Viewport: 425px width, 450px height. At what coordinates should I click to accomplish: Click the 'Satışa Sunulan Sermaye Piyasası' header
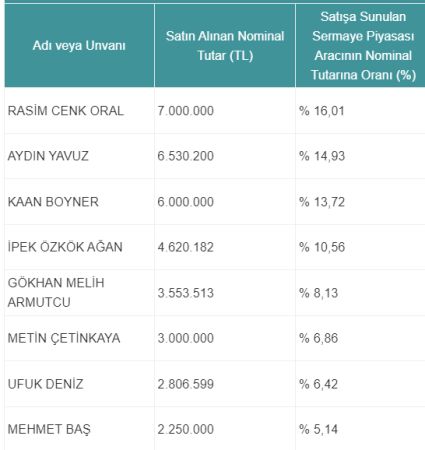tap(360, 46)
